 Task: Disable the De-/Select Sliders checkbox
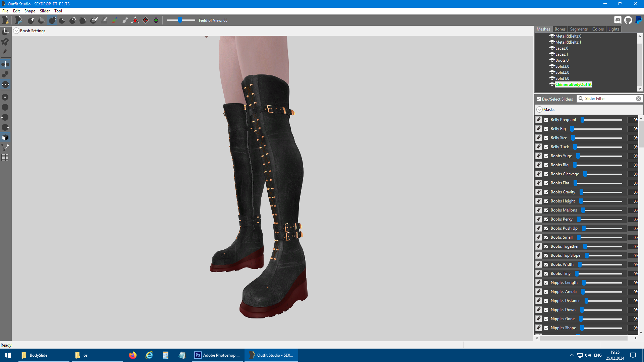(539, 99)
